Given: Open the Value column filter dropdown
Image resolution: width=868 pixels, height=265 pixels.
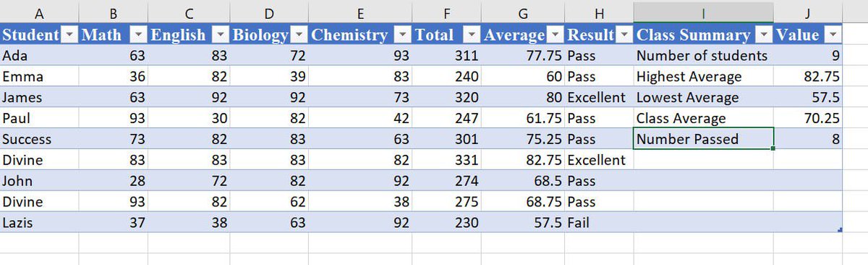Looking at the screenshot, I should tap(833, 35).
